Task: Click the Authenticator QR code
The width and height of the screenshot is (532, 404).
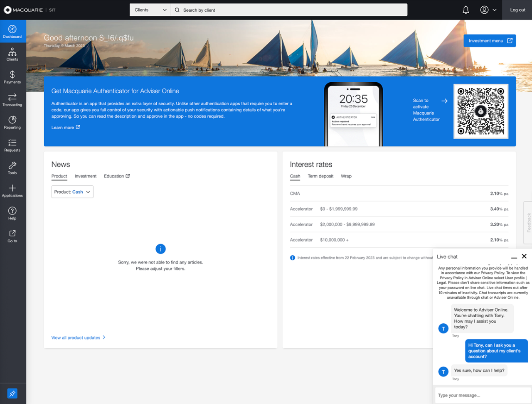Action: pos(481,111)
